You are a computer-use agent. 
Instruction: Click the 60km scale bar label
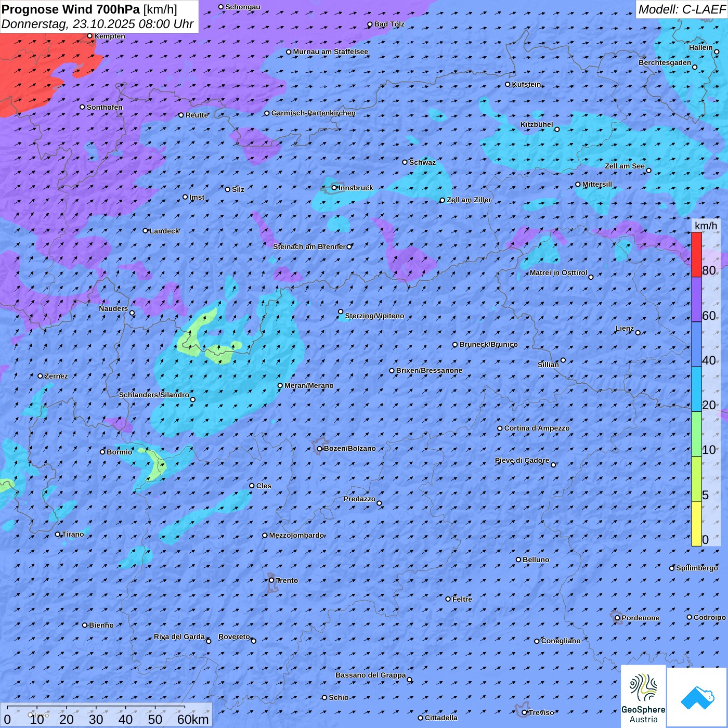click(x=192, y=719)
